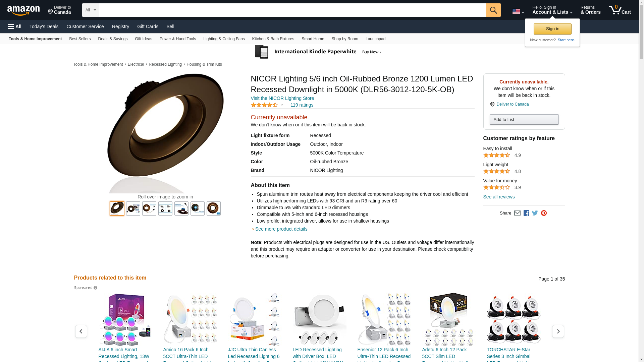Share product on Facebook
Screen dimensions: 644x362
coord(526,213)
